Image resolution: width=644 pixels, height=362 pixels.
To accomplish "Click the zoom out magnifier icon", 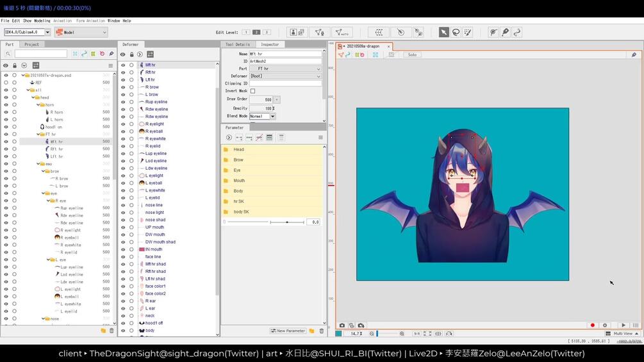I will point(371,334).
